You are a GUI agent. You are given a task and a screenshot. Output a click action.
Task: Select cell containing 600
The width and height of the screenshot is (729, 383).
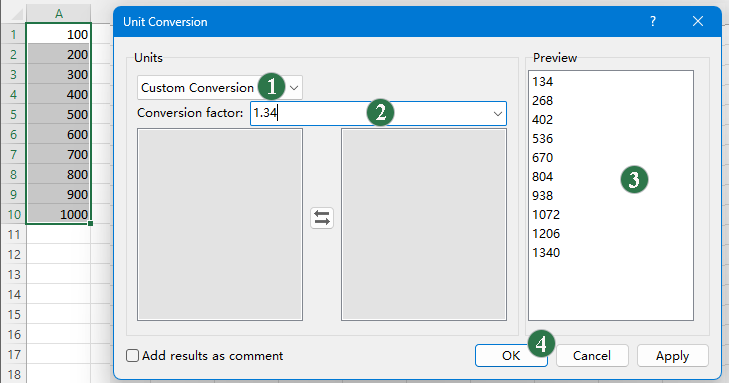59,134
